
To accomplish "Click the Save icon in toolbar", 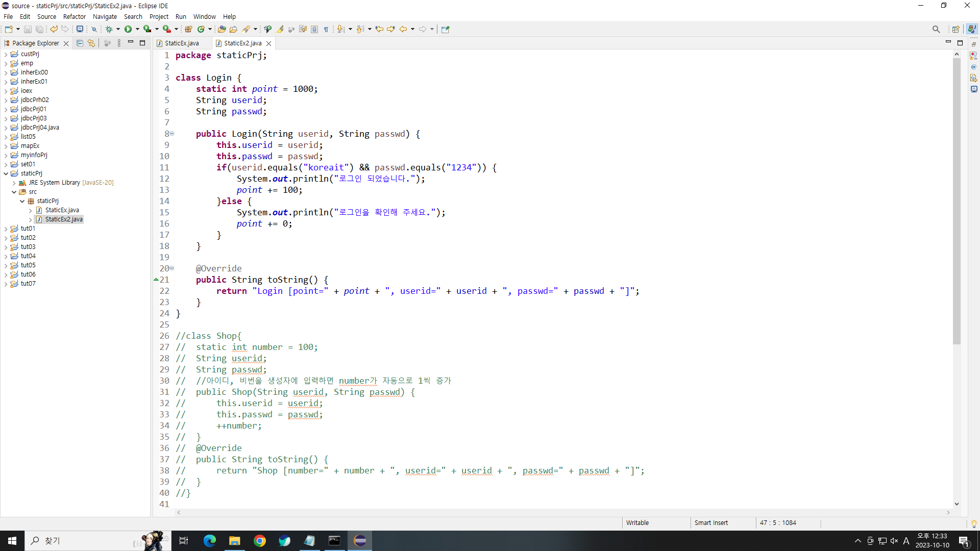I will tap(28, 29).
